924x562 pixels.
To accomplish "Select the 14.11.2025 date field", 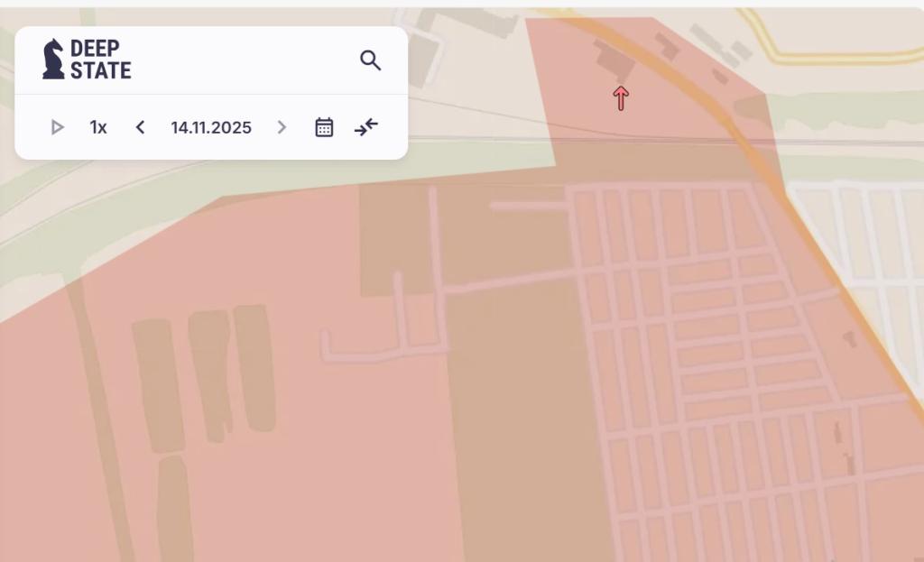I will tap(211, 127).
